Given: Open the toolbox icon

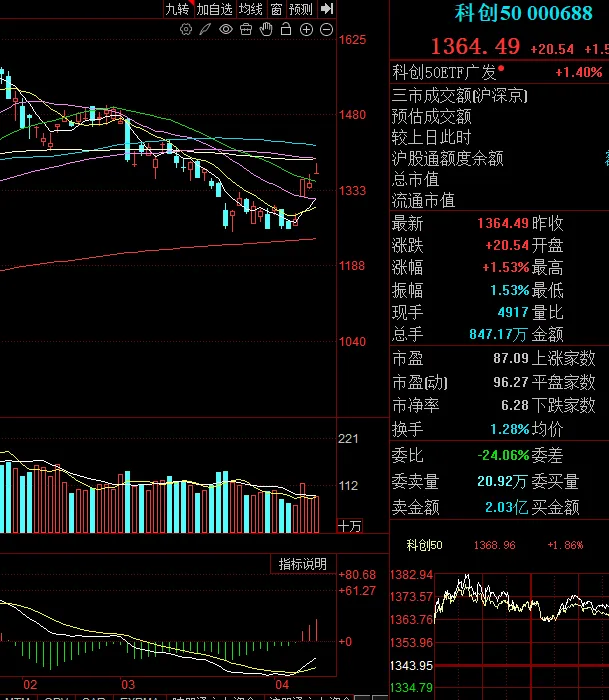Looking at the screenshot, I should coord(246,30).
